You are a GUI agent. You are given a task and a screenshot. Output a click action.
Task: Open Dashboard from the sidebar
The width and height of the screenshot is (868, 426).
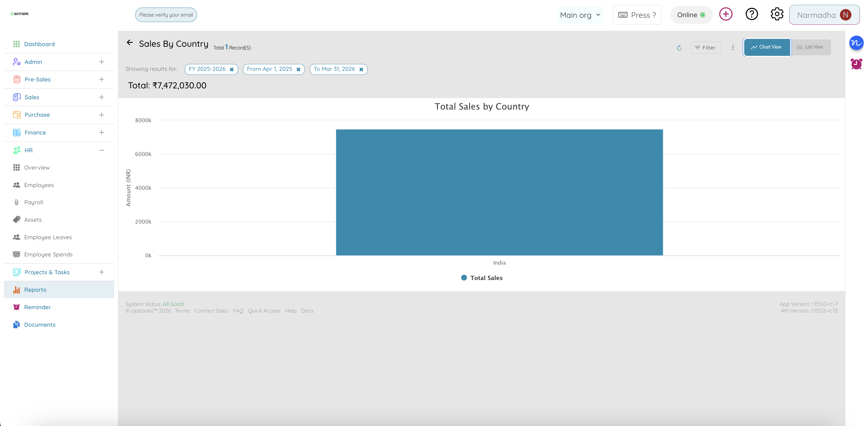point(39,44)
